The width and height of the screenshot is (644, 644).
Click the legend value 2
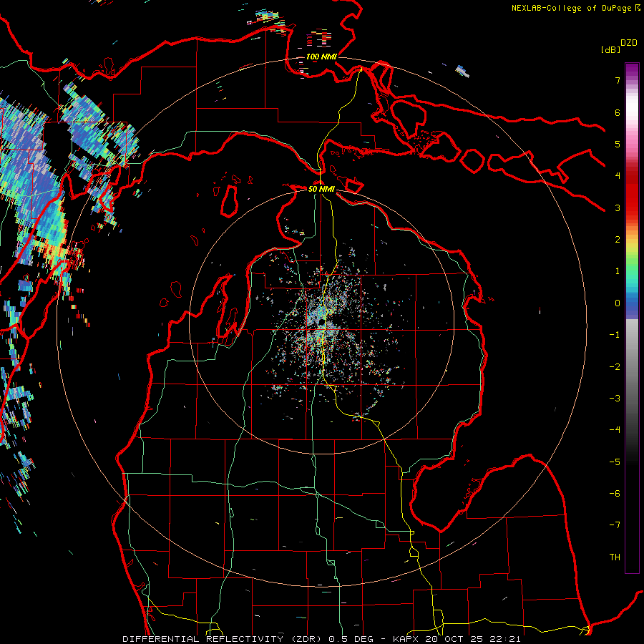618,240
